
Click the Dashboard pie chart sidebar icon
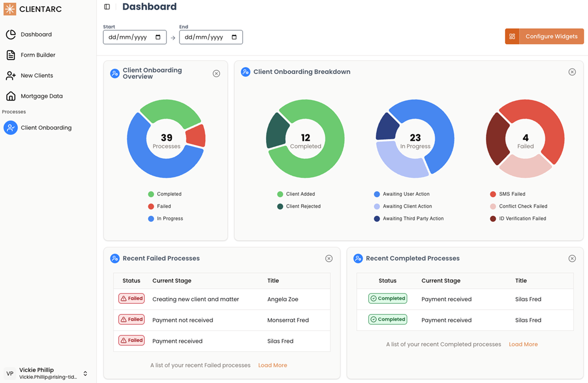(11, 34)
